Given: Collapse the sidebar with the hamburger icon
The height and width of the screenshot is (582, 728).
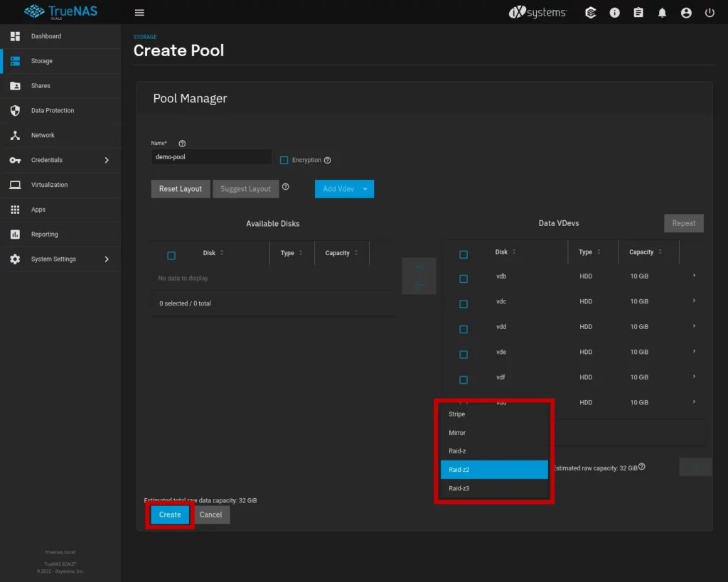Looking at the screenshot, I should [139, 12].
